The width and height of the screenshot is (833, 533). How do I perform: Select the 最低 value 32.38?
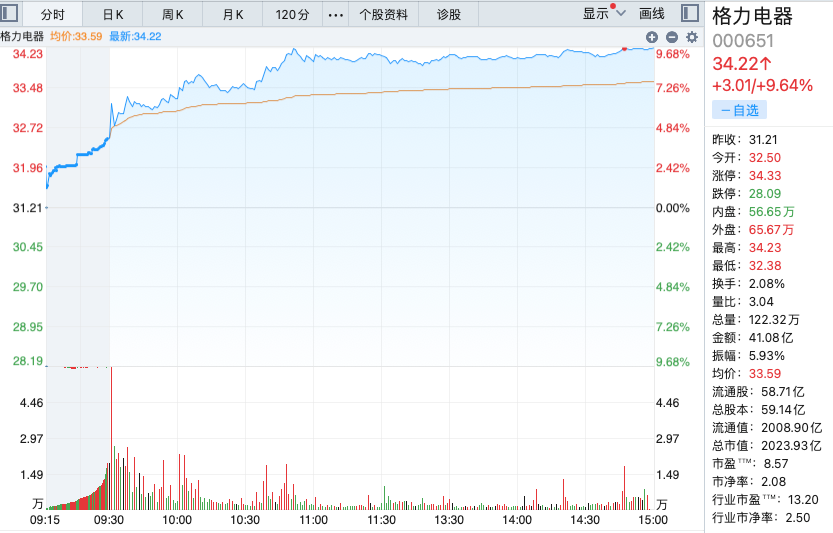[765, 266]
